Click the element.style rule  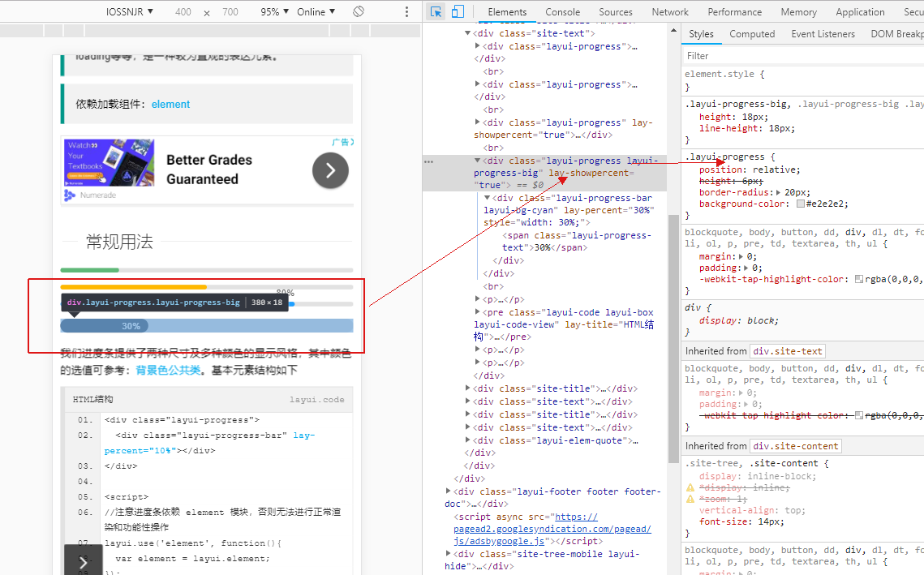point(724,75)
